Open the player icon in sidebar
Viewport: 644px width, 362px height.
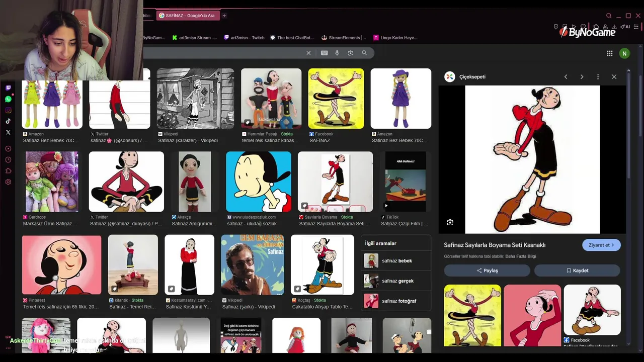[x=8, y=149]
